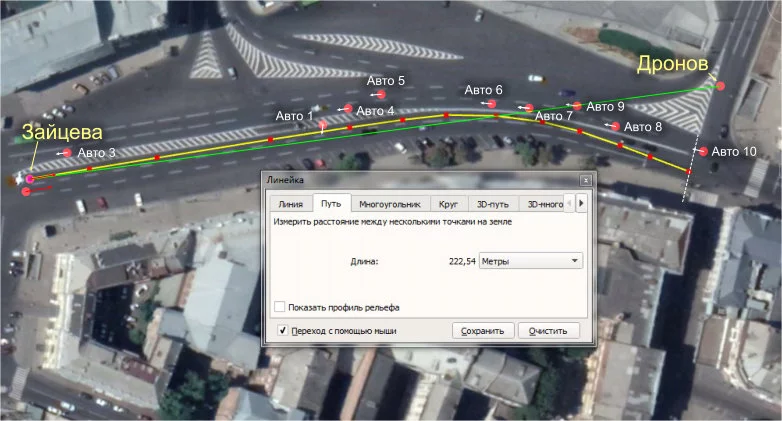782x421 pixels.
Task: Click the Авто 10 red marker
Action: (x=703, y=151)
